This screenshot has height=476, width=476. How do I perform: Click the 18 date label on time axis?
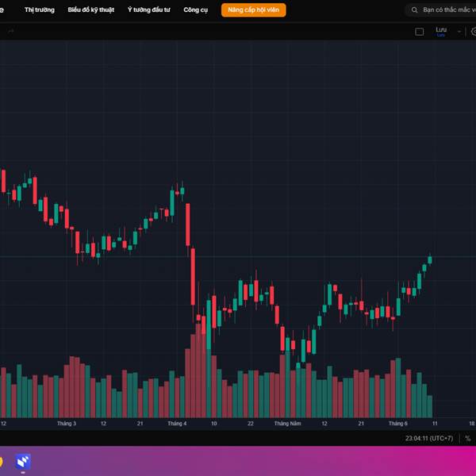472,423
